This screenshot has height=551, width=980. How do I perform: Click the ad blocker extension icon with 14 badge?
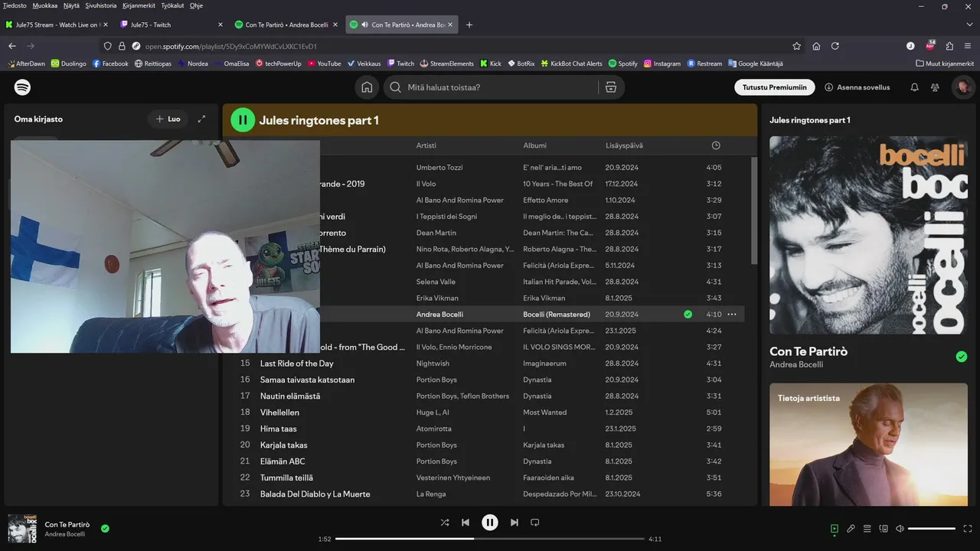930,45
